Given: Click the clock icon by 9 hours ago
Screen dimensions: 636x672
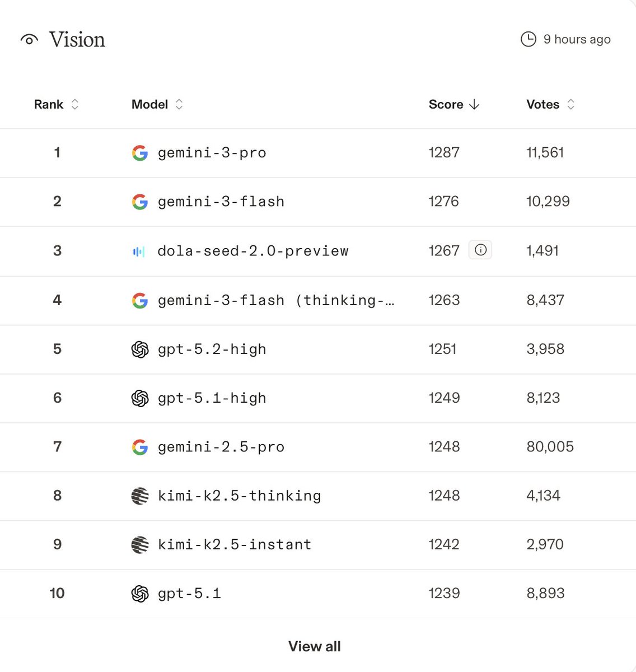Looking at the screenshot, I should pyautogui.click(x=529, y=39).
